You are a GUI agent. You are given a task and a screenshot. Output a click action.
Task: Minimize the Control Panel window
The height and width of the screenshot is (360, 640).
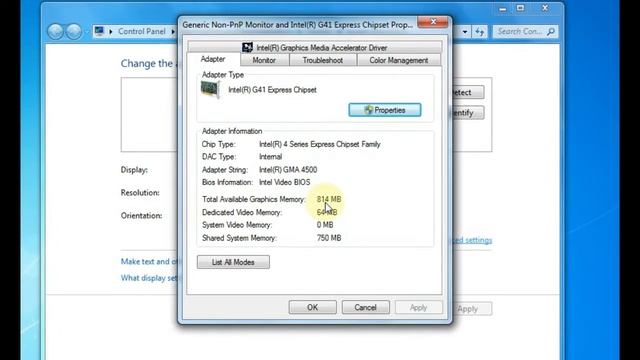[x=503, y=9]
